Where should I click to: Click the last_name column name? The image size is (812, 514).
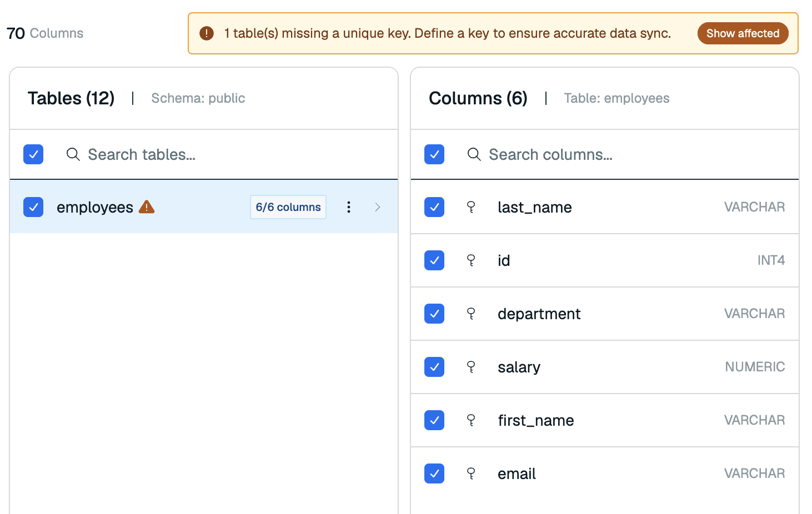click(x=535, y=207)
